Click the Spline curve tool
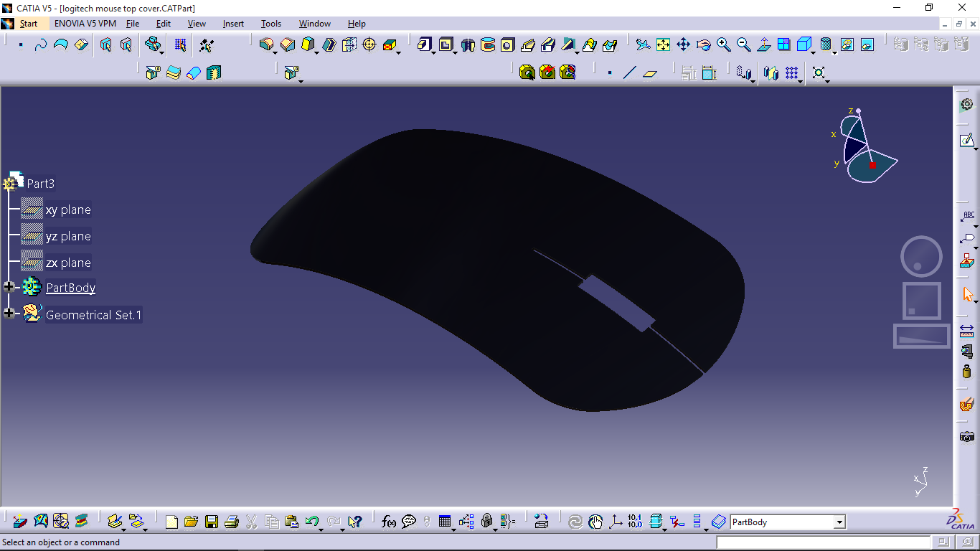Screen dimensions: 980x551 pyautogui.click(x=41, y=44)
